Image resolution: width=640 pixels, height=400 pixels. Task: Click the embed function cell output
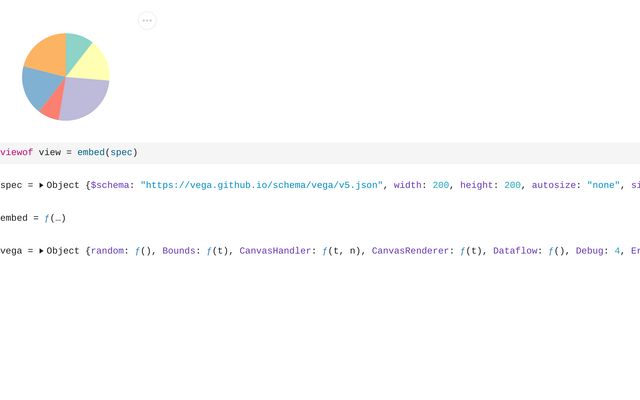point(54,218)
